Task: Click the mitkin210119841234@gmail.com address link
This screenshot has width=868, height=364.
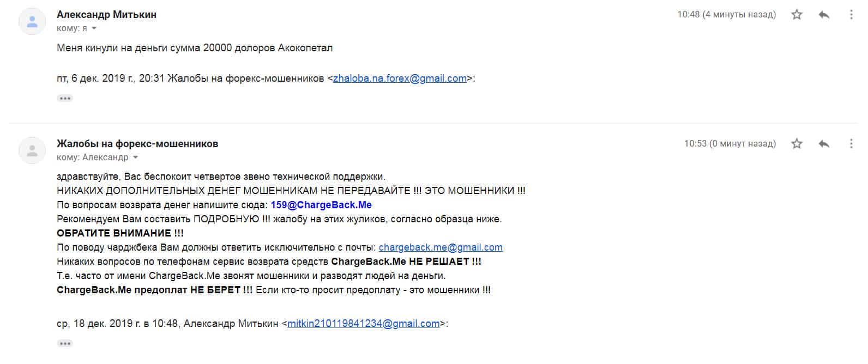Action: [363, 324]
